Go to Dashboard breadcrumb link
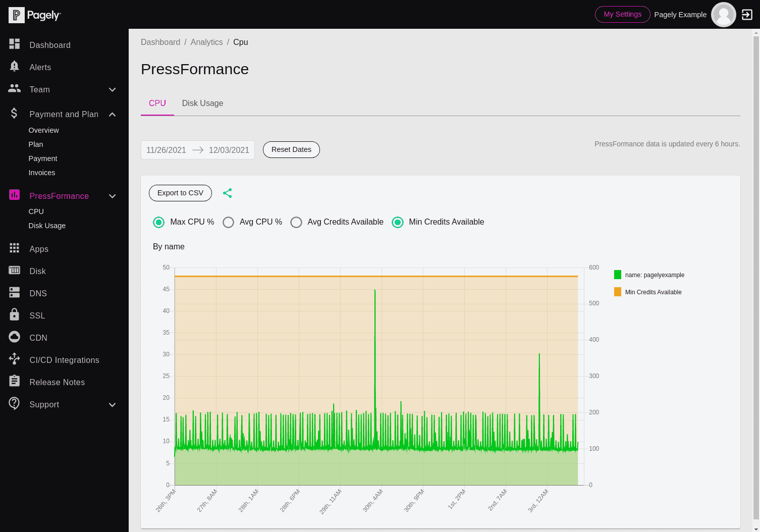This screenshot has height=532, width=760. point(160,42)
